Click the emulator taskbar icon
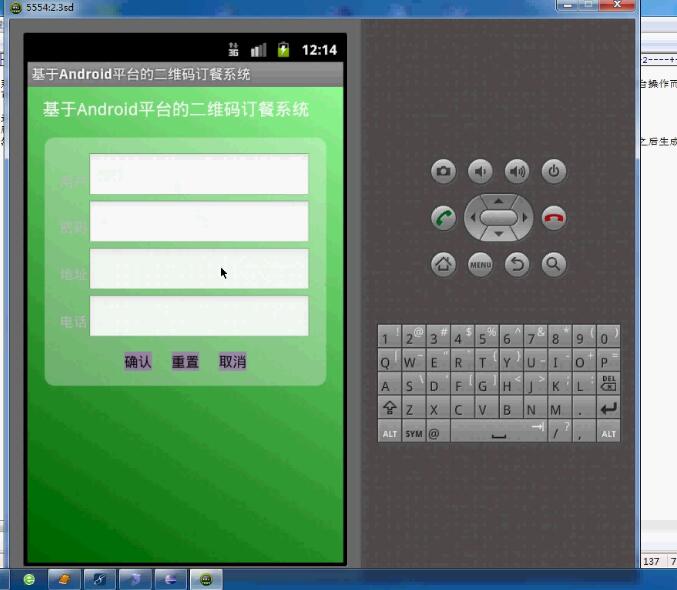 tap(206, 579)
